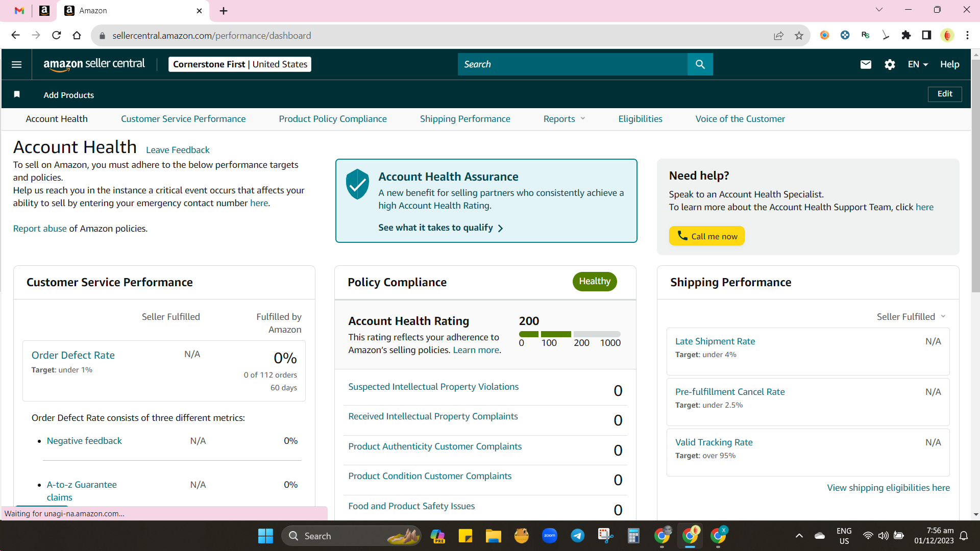Viewport: 980px width, 551px height.
Task: Click the amazon seller central logo
Action: pyautogui.click(x=94, y=64)
